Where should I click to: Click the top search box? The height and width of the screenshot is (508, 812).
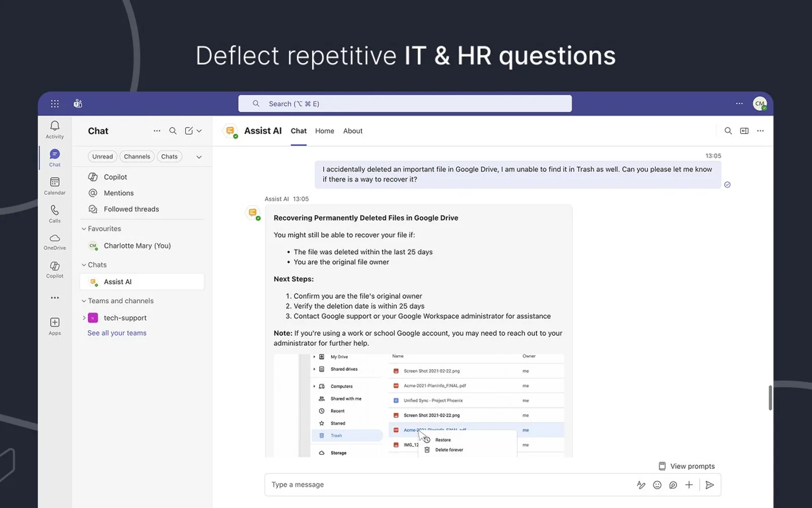click(405, 104)
